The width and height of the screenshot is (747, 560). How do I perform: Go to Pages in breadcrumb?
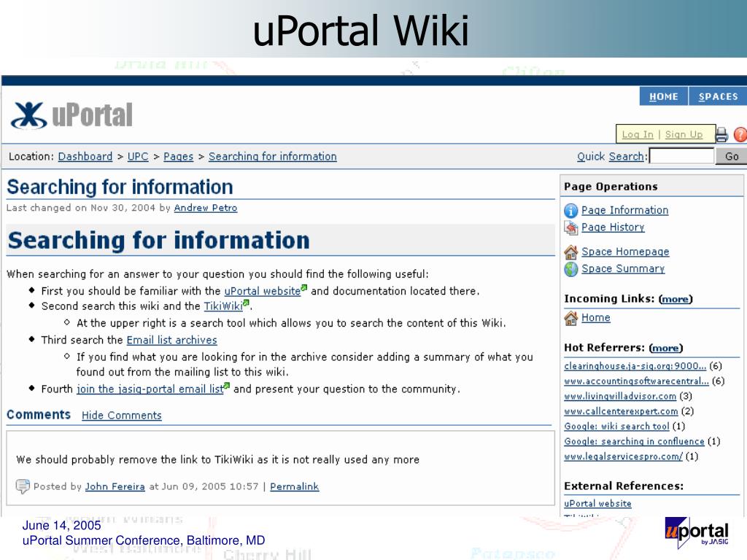coord(178,157)
